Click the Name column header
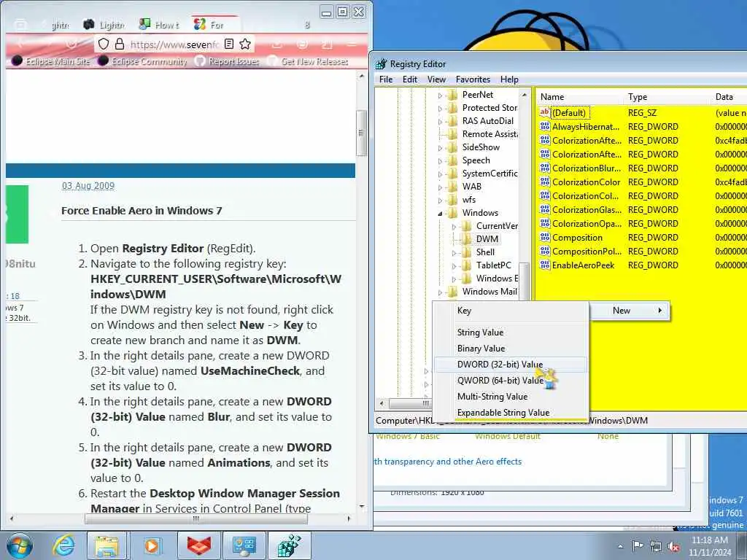This screenshot has width=747, height=560. [x=580, y=97]
